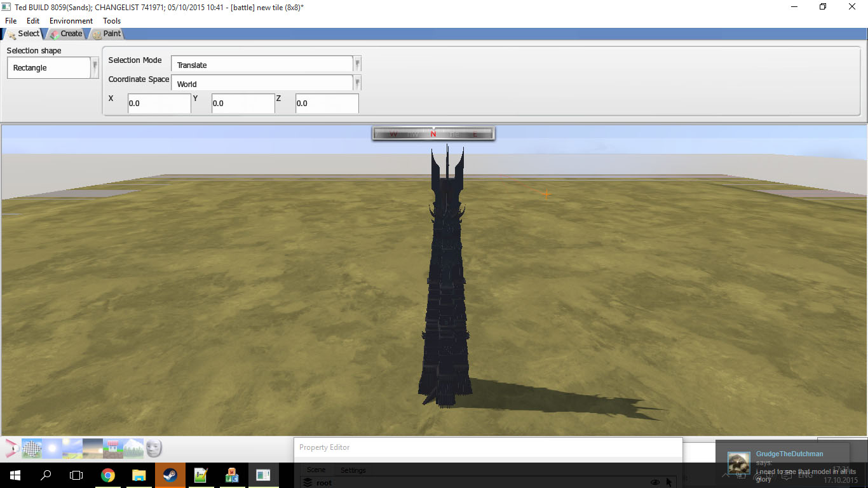The height and width of the screenshot is (488, 868).
Task: Click the Selection Mode label
Action: pos(135,60)
